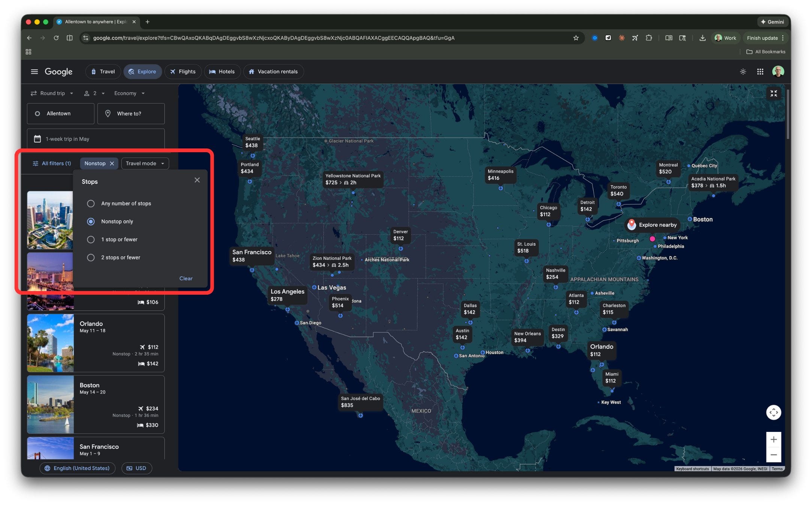This screenshot has height=505, width=812.
Task: Switch to the Flights tab
Action: click(x=183, y=72)
